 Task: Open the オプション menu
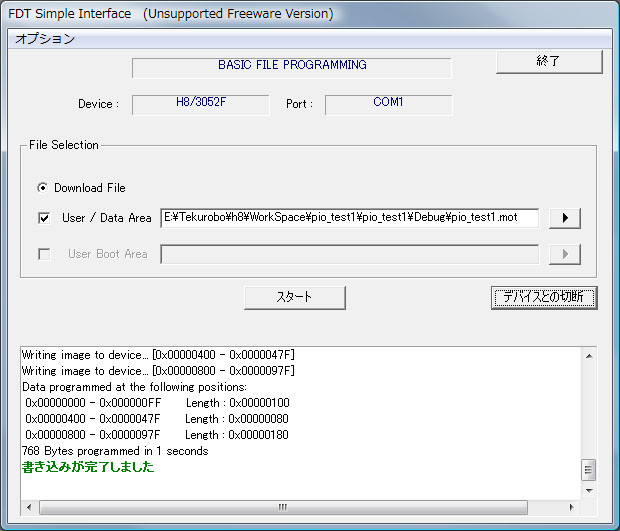tap(44, 39)
